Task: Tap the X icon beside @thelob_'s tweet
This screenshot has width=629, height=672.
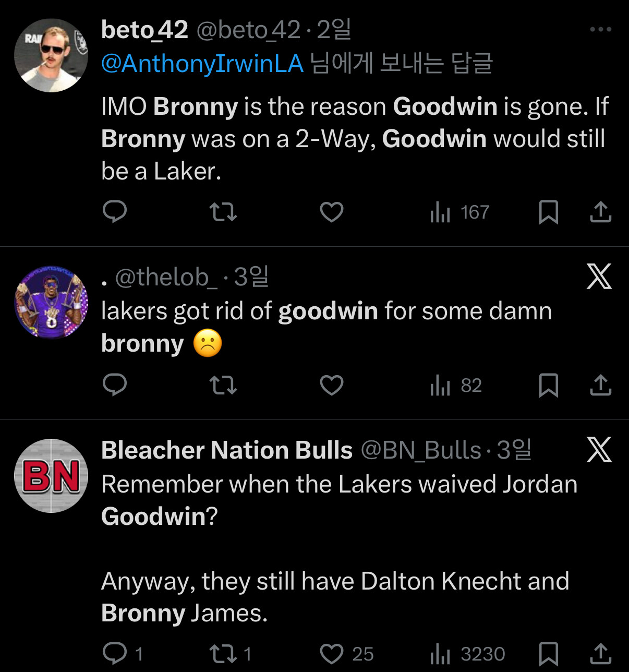Action: pos(599,276)
